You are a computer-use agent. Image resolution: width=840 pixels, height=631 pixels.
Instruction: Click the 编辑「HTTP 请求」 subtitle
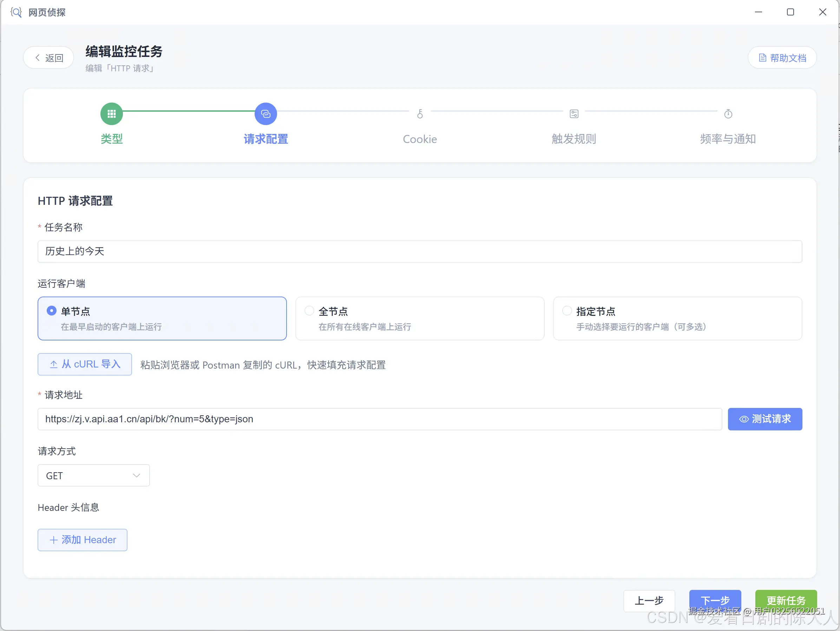120,69
